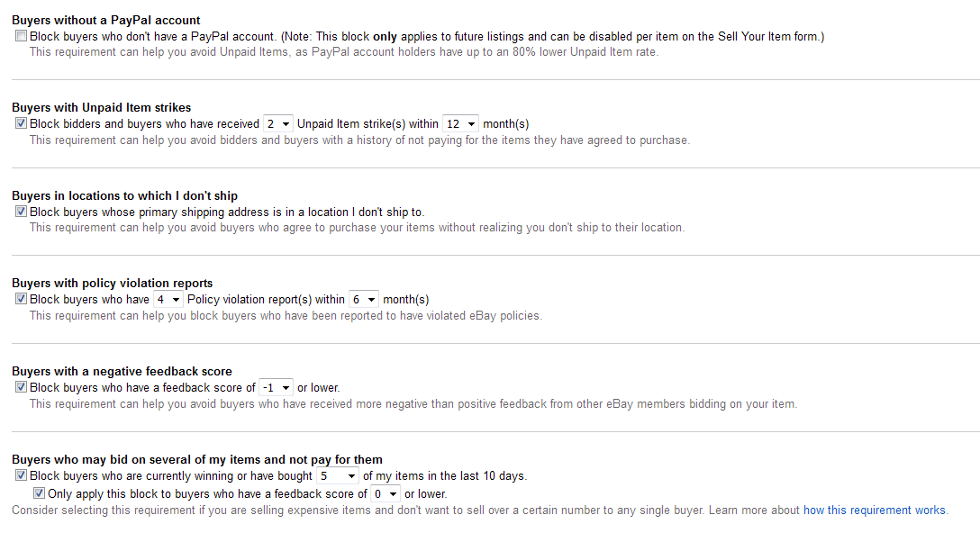This screenshot has height=533, width=980.
Task: Disable the negative feedback score block checkbox
Action: (x=22, y=387)
